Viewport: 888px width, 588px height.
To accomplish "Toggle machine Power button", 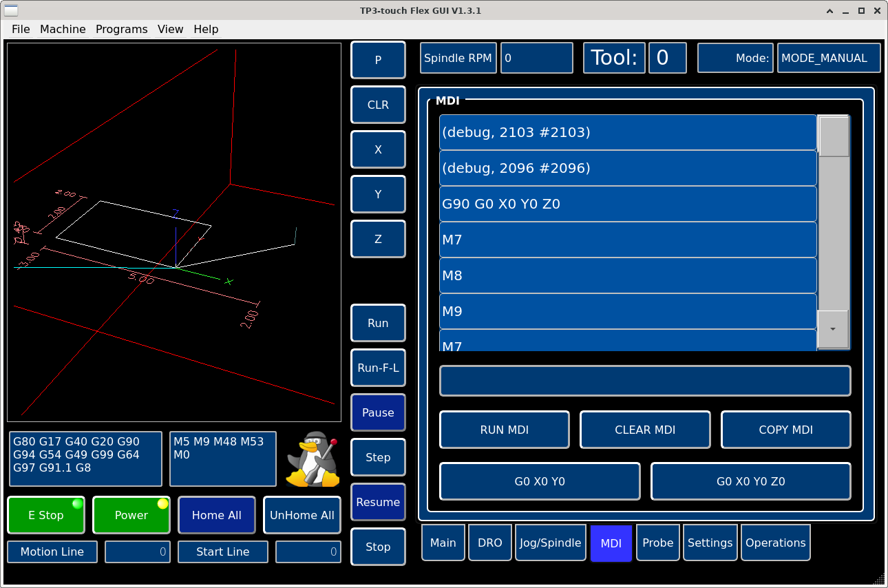I will (x=131, y=515).
